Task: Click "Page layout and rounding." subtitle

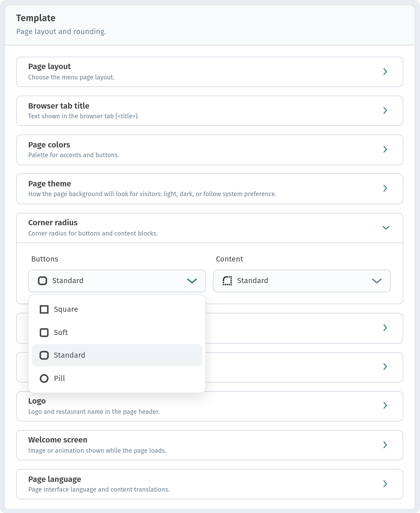Action: click(61, 32)
